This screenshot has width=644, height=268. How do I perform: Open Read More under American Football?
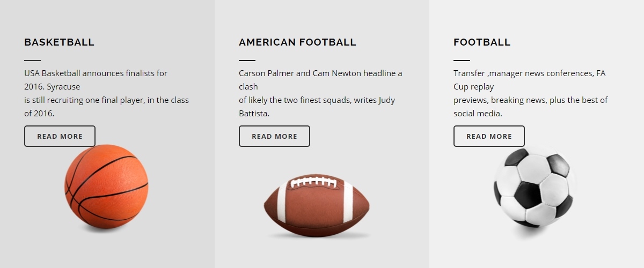[x=274, y=136]
